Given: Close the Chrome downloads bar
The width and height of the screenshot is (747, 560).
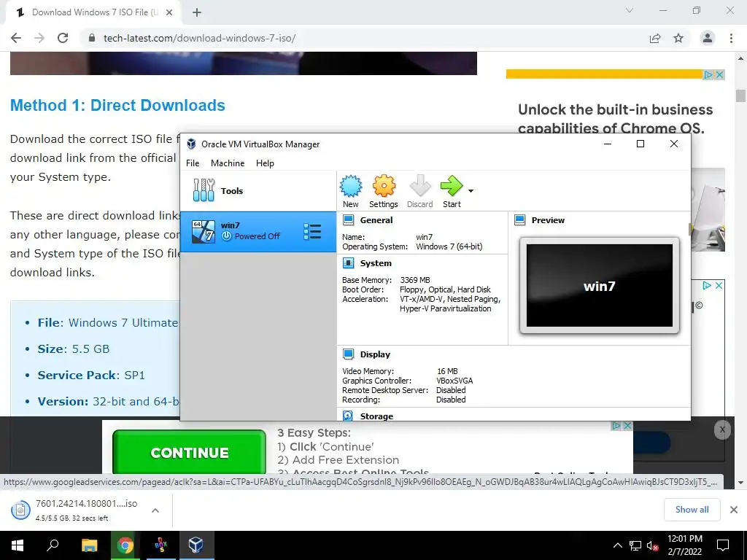Looking at the screenshot, I should tap(734, 510).
